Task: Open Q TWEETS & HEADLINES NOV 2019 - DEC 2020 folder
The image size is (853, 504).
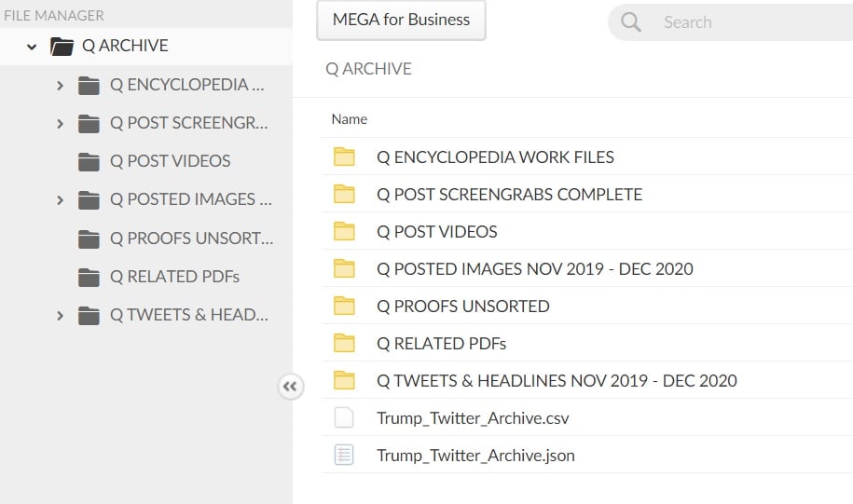Action: pyautogui.click(x=557, y=381)
